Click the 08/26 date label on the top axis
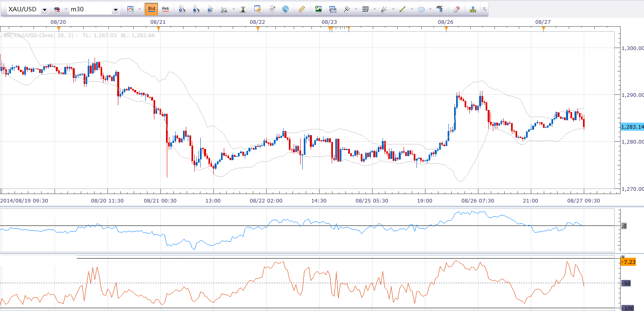 click(446, 22)
